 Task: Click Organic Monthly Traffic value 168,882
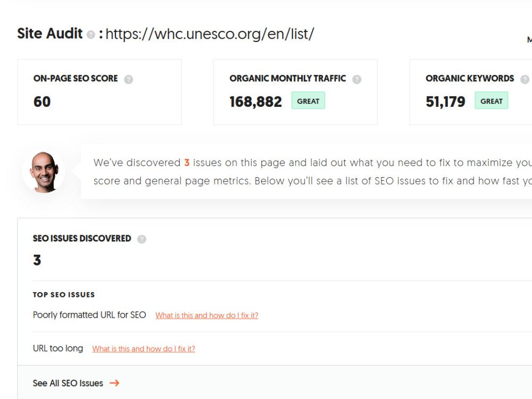[x=255, y=102]
